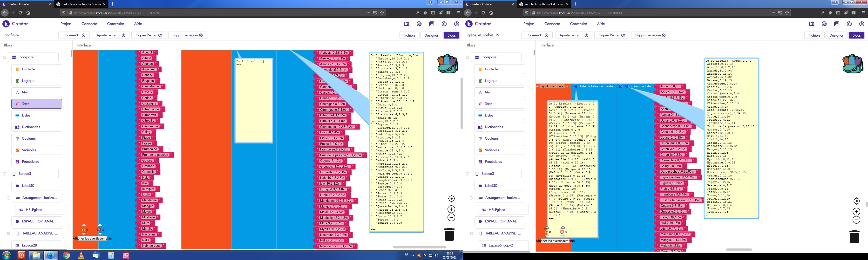
Task: Toggle the warning indicator in the right workspace
Action: pyautogui.click(x=547, y=232)
